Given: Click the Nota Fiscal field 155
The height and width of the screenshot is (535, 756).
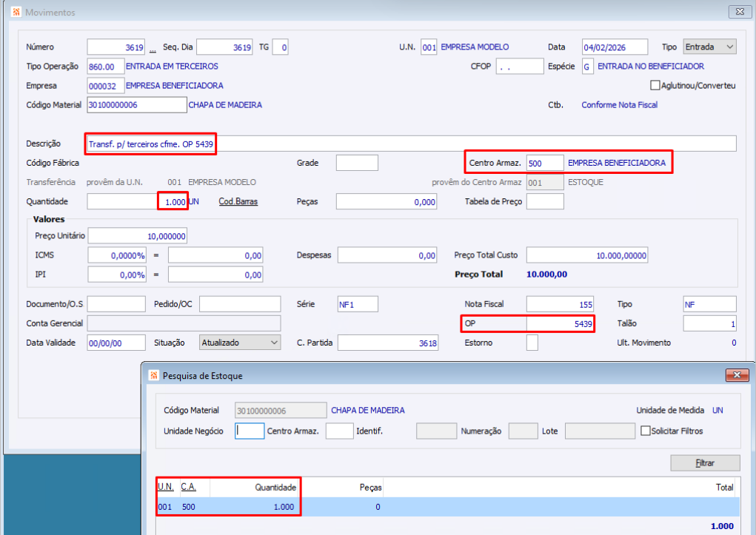Looking at the screenshot, I should click(x=560, y=304).
